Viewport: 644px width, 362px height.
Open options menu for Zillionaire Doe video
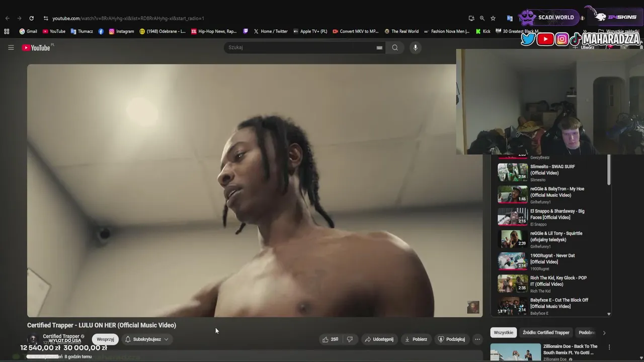pos(609,347)
